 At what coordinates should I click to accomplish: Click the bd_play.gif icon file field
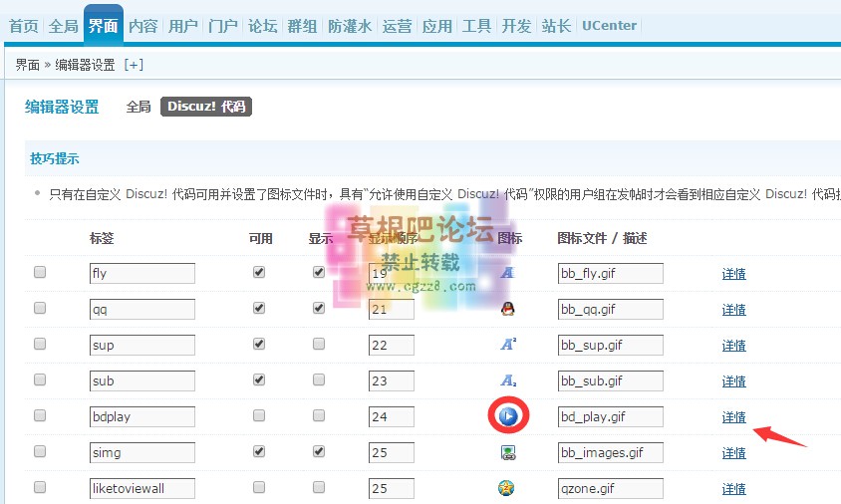click(x=611, y=416)
